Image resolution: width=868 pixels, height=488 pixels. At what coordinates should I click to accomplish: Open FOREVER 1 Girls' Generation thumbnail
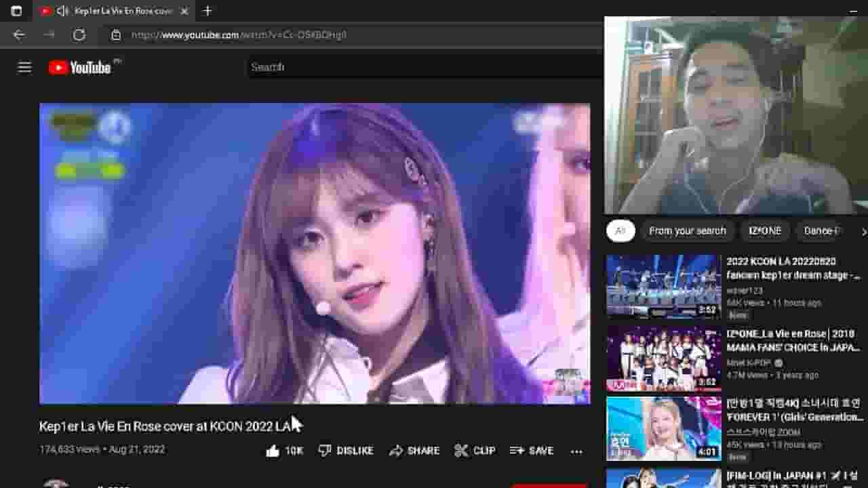coord(663,429)
